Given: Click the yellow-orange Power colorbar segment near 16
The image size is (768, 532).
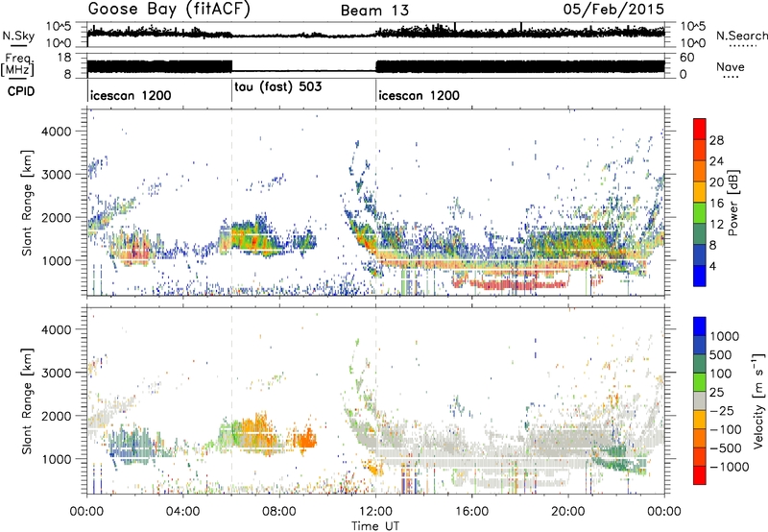Looking at the screenshot, I should pyautogui.click(x=700, y=192).
